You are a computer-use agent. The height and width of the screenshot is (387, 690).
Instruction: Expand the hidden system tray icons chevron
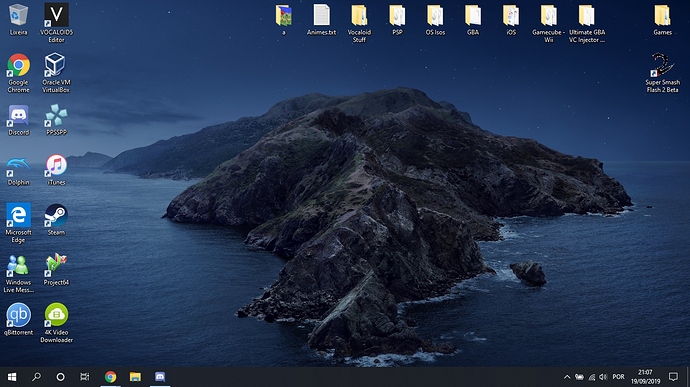(x=567, y=377)
